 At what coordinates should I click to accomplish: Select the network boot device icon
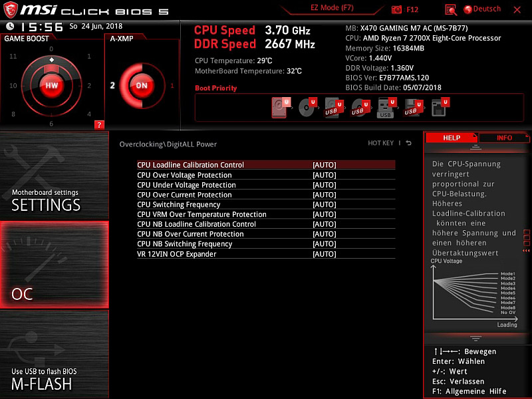[x=440, y=108]
